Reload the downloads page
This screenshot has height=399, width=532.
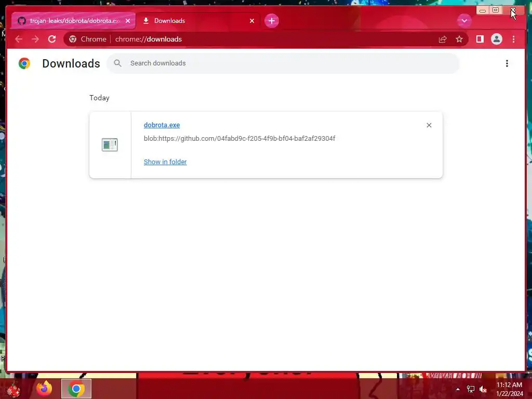click(x=52, y=39)
